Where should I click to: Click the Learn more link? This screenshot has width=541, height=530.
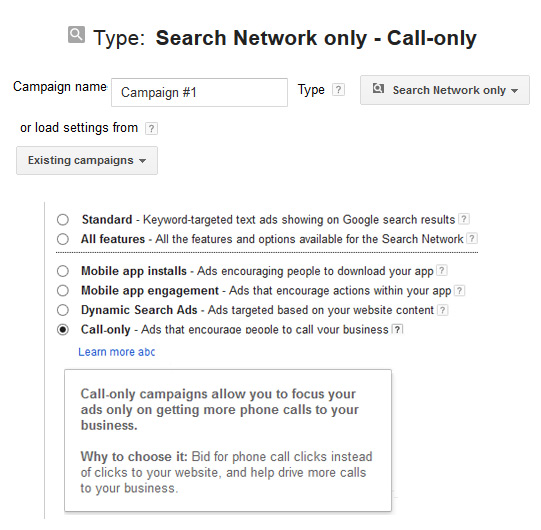[117, 352]
